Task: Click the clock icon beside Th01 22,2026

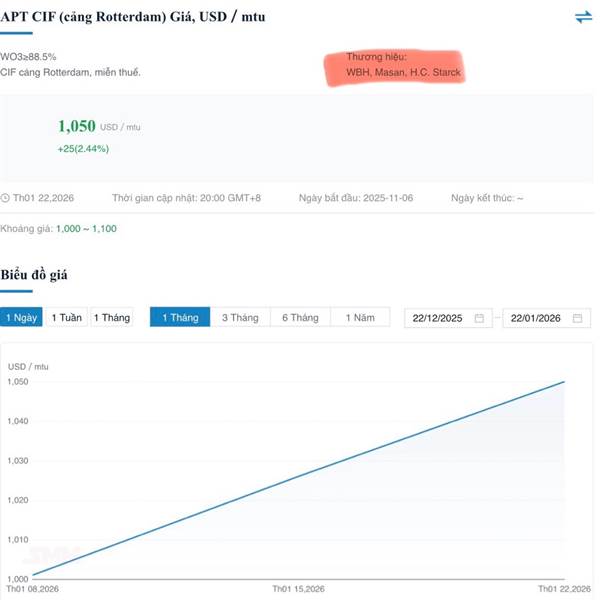Action: [6, 198]
